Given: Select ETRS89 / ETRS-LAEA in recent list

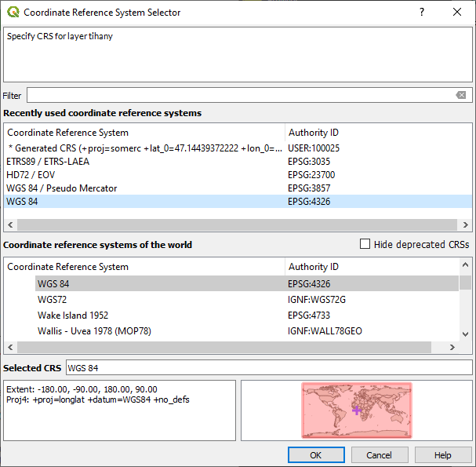Looking at the screenshot, I should point(238,162).
